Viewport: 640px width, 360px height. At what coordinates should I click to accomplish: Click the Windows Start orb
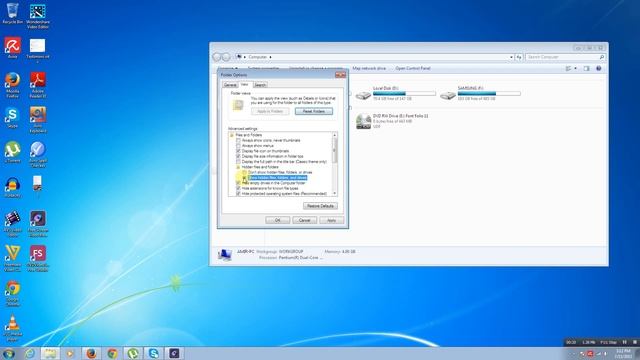click(9, 353)
